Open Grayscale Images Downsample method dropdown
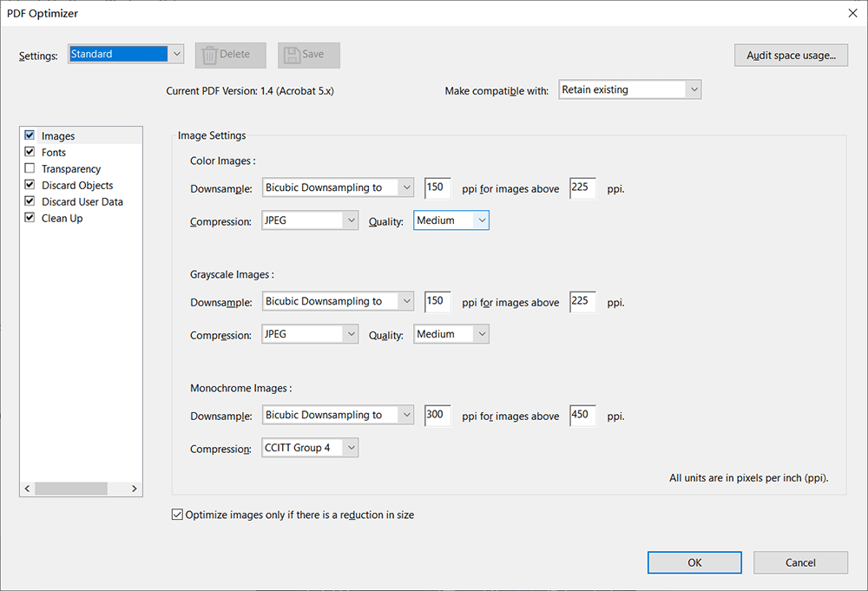 coord(338,301)
